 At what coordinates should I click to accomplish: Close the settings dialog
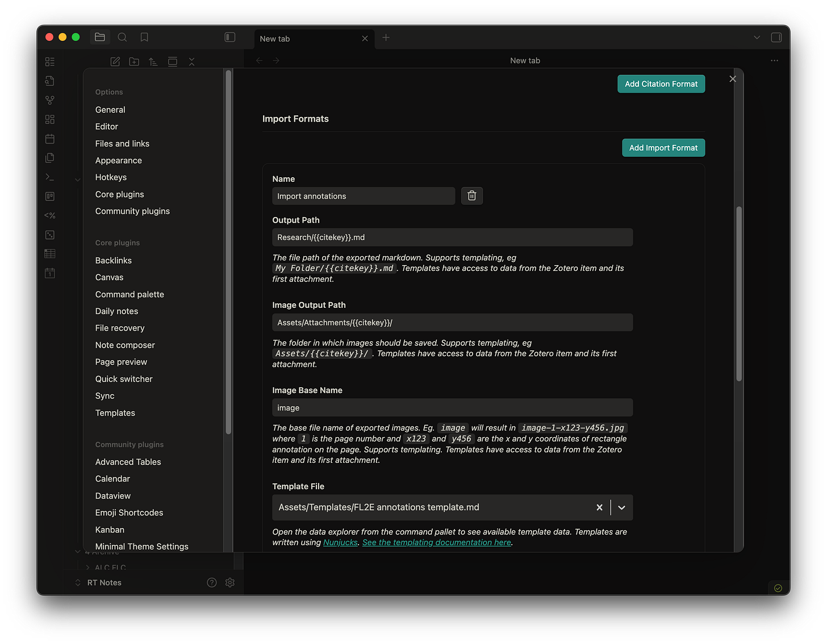pos(733,79)
